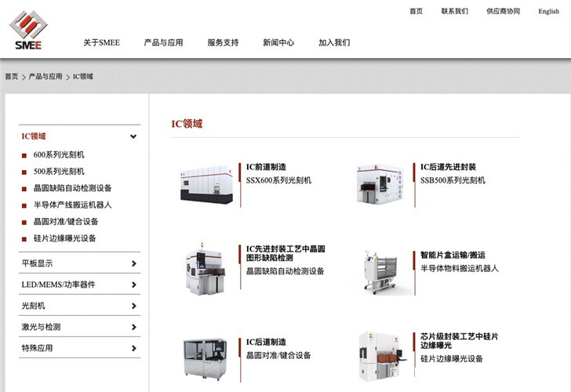
Task: Open 晶圆对准/键合设备 in sidebar
Action: (66, 222)
